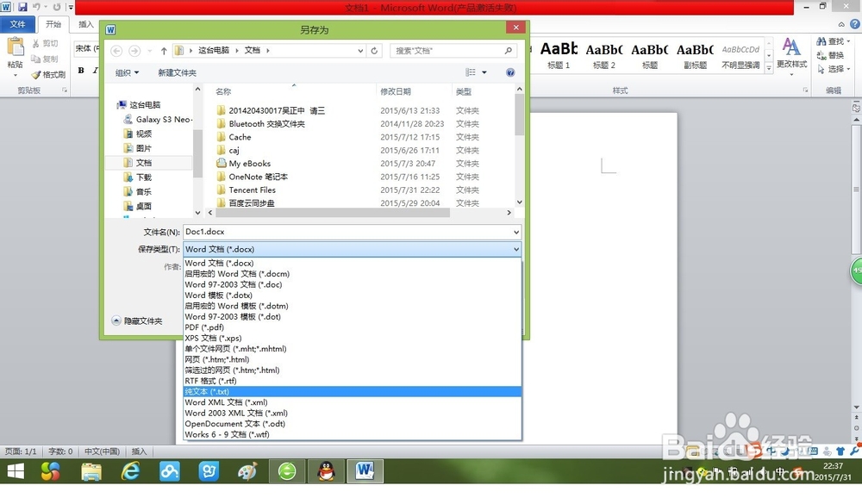The height and width of the screenshot is (504, 862).
Task: Select Downloads in navigation pane
Action: (144, 177)
